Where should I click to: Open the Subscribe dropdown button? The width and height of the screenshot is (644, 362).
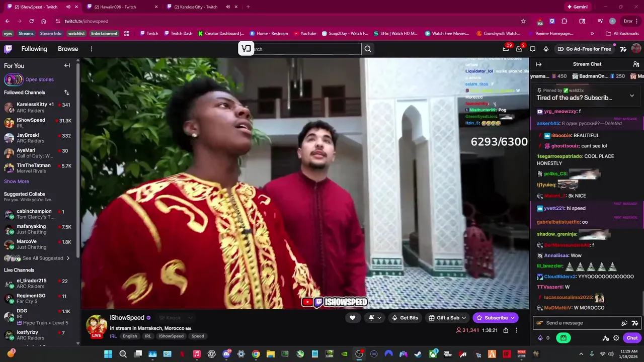point(496,318)
